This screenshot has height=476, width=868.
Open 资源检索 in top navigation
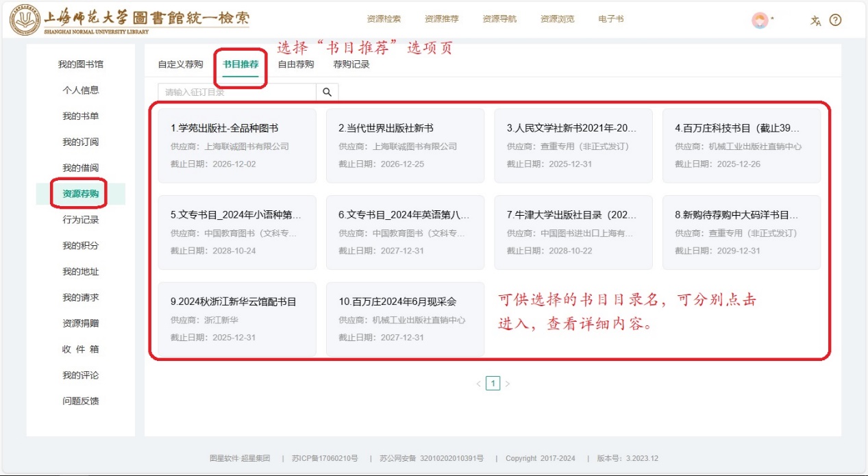(384, 20)
